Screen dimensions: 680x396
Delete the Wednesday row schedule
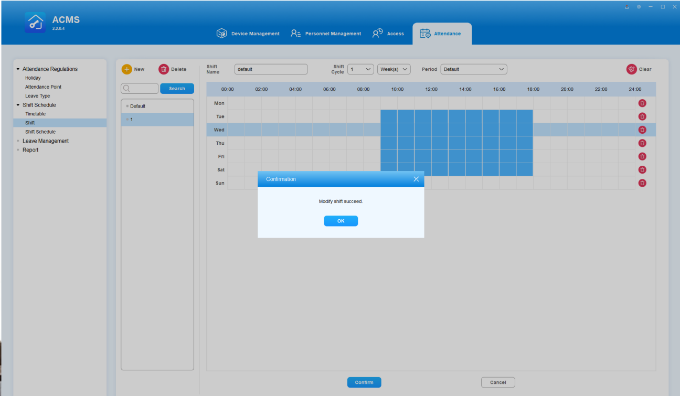(x=642, y=130)
